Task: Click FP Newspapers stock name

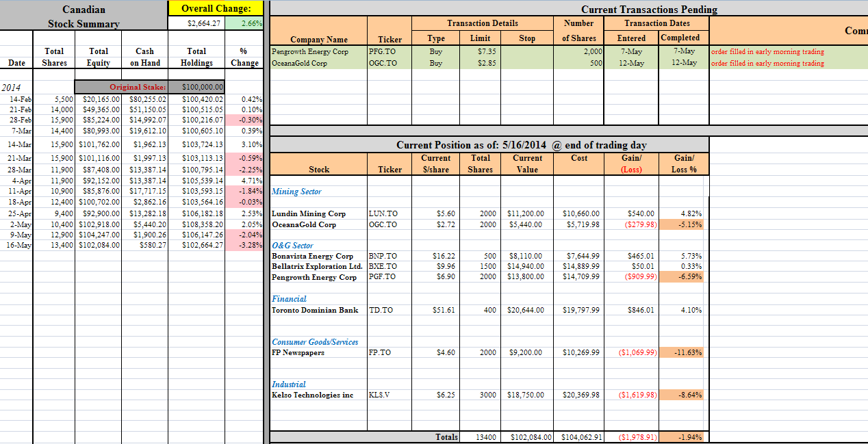Action: pos(298,352)
